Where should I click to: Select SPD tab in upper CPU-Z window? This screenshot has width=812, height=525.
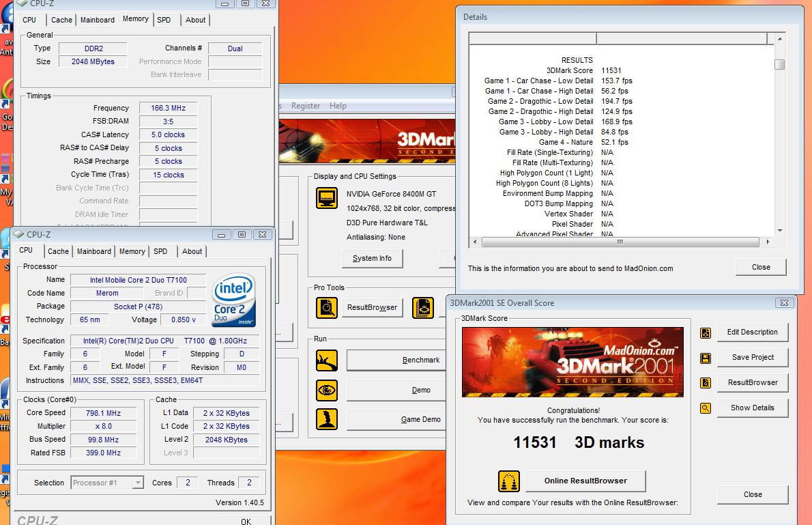click(x=164, y=20)
